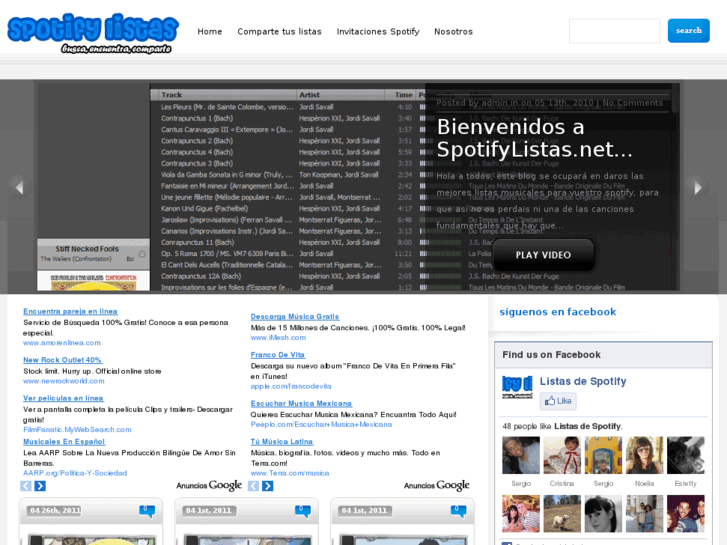The image size is (727, 545).
Task: Open Franco De Vita ad
Action: pos(278,355)
